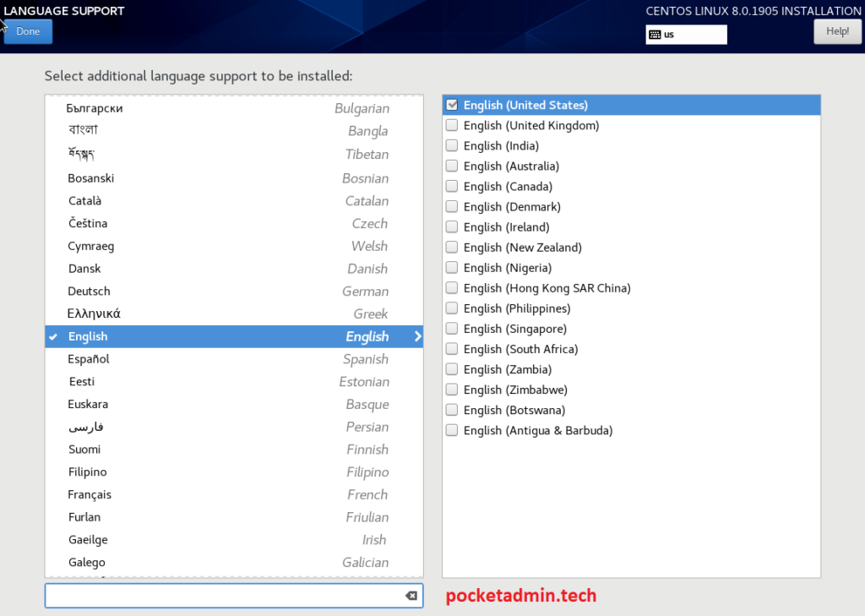Click the us keyboard layout indicator

(x=686, y=35)
